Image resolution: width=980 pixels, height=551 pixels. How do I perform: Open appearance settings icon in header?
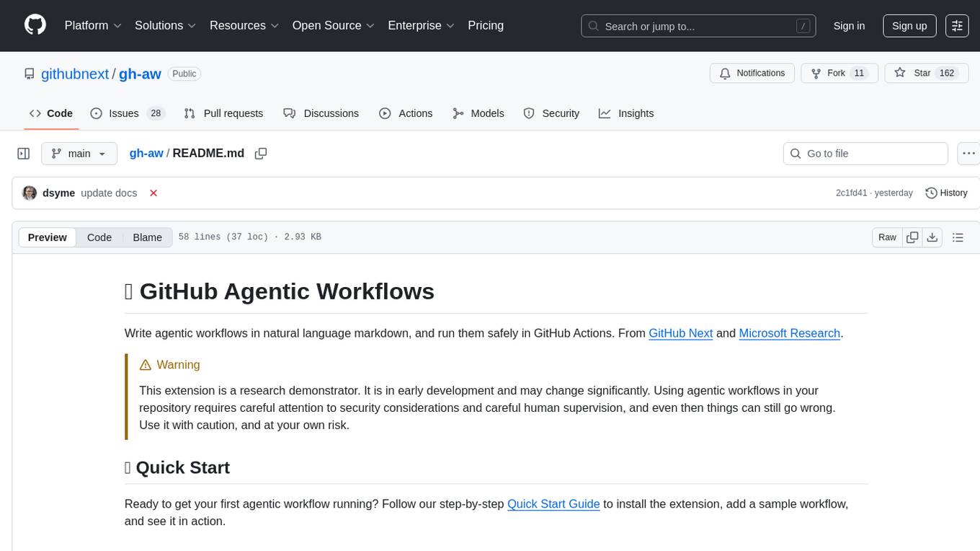pos(957,26)
